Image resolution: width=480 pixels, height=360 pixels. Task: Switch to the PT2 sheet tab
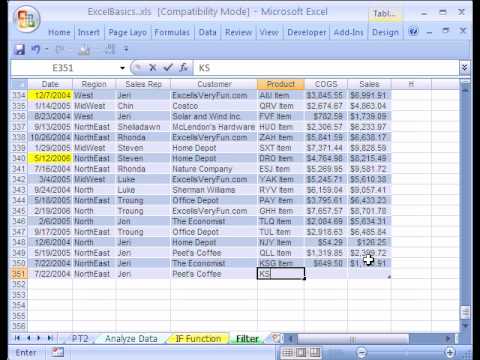pyautogui.click(x=80, y=339)
